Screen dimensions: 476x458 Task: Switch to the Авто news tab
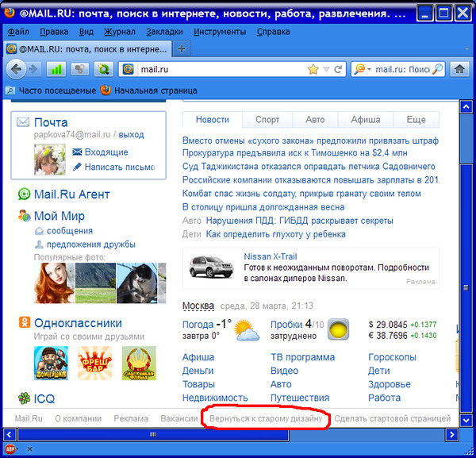pos(315,119)
